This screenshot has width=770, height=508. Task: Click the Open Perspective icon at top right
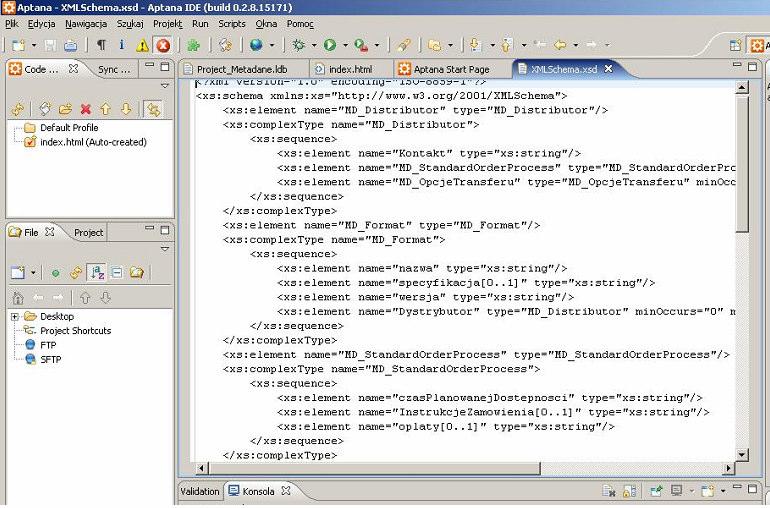[x=735, y=46]
